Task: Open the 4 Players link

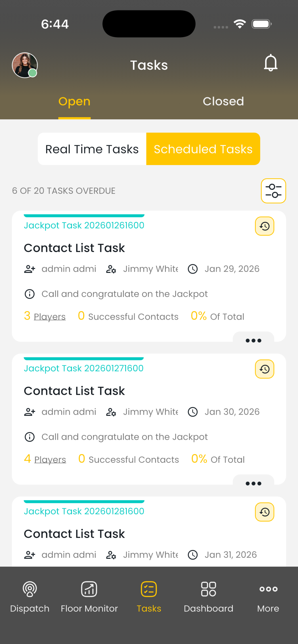Action: (45, 459)
